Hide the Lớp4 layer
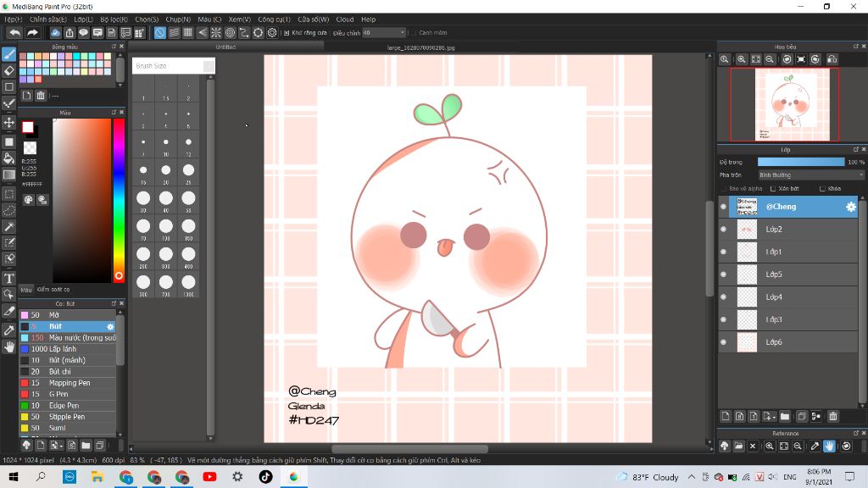The width and height of the screenshot is (868, 488). (724, 297)
